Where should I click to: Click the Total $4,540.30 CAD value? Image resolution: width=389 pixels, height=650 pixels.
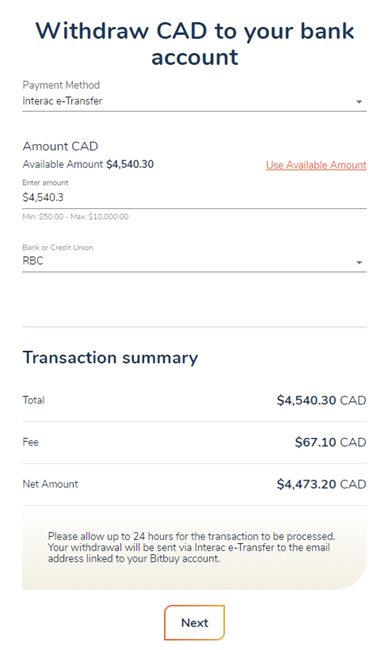(x=321, y=400)
